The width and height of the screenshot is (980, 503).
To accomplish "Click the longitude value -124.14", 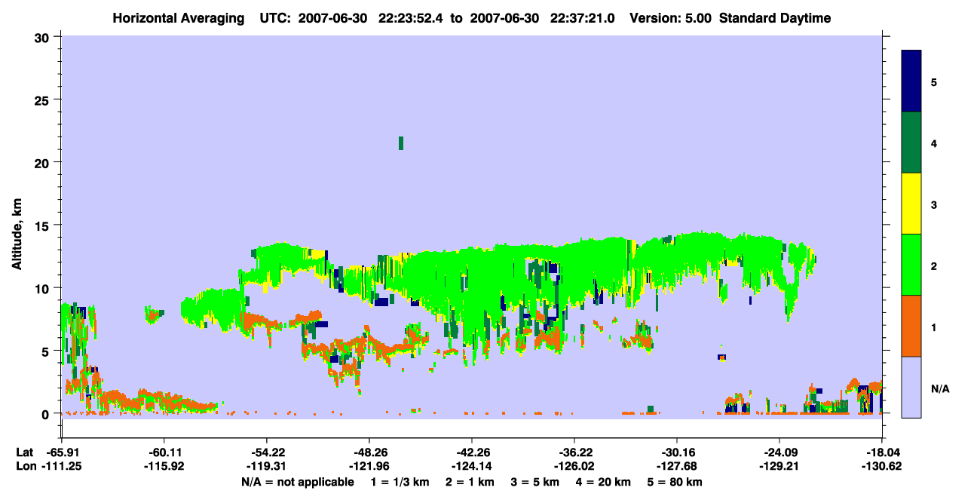I will (471, 466).
